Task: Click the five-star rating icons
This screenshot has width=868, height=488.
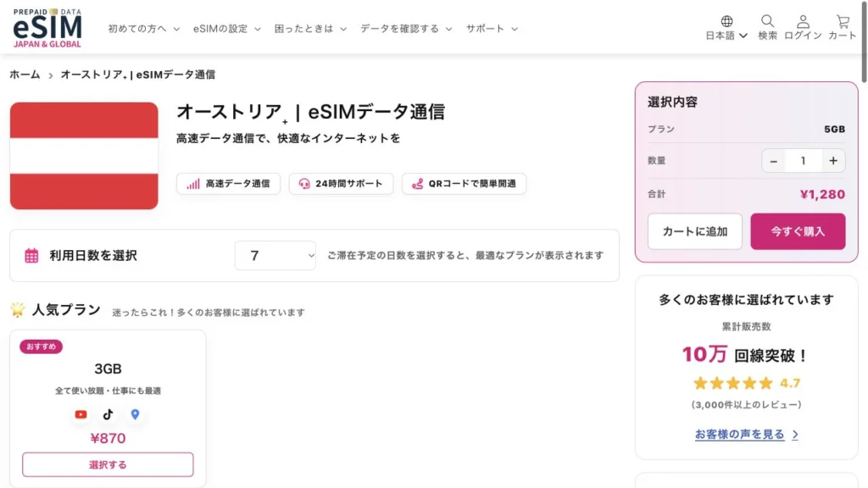Action: tap(733, 383)
